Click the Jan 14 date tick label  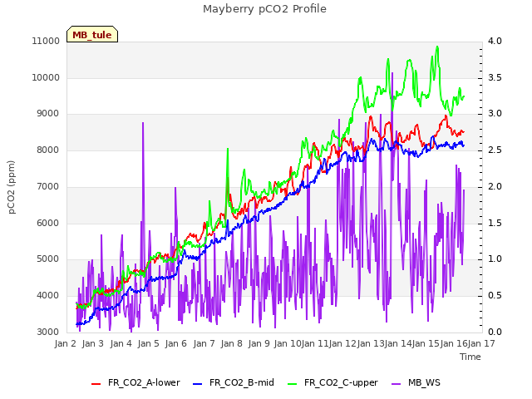pyautogui.click(x=398, y=343)
